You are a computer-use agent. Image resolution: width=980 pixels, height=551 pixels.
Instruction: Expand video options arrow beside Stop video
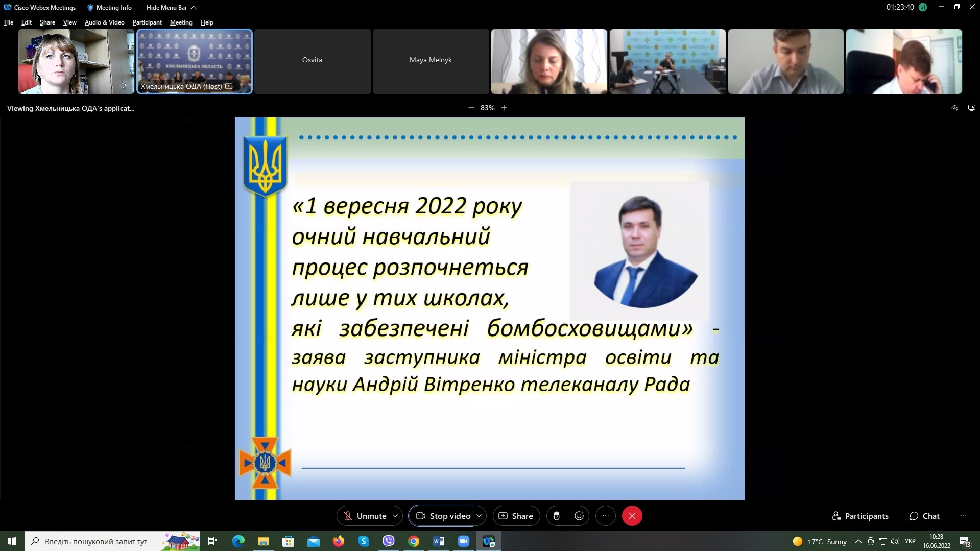click(x=479, y=516)
